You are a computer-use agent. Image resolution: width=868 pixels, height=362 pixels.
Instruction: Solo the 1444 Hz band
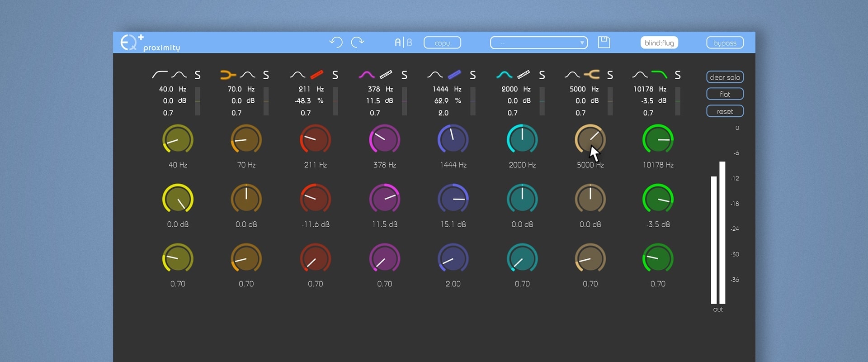tap(472, 75)
